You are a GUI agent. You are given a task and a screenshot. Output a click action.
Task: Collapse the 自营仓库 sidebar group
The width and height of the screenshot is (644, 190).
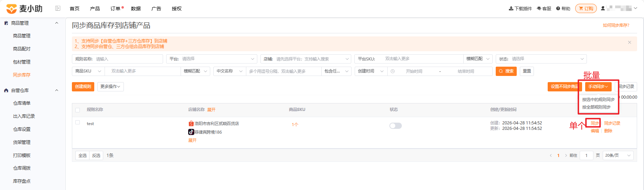pyautogui.click(x=57, y=90)
